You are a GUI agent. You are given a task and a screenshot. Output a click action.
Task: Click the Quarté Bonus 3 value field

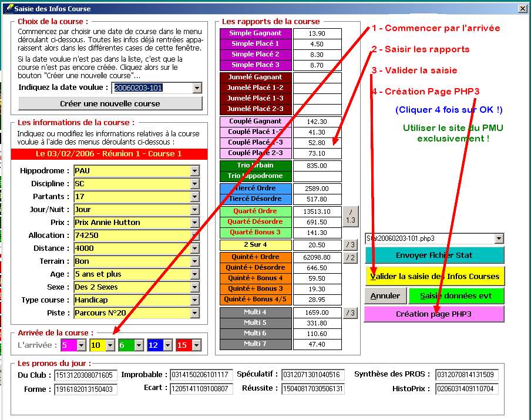317,233
